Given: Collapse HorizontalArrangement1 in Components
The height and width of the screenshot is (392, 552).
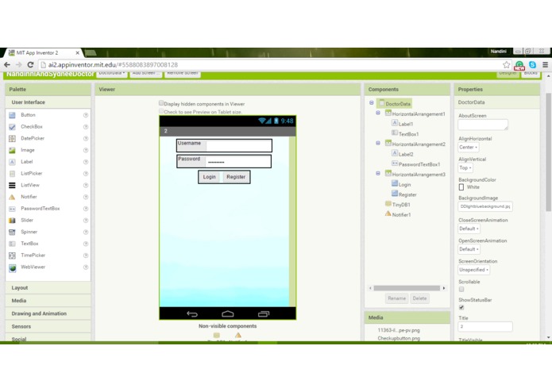Looking at the screenshot, I should (x=378, y=113).
